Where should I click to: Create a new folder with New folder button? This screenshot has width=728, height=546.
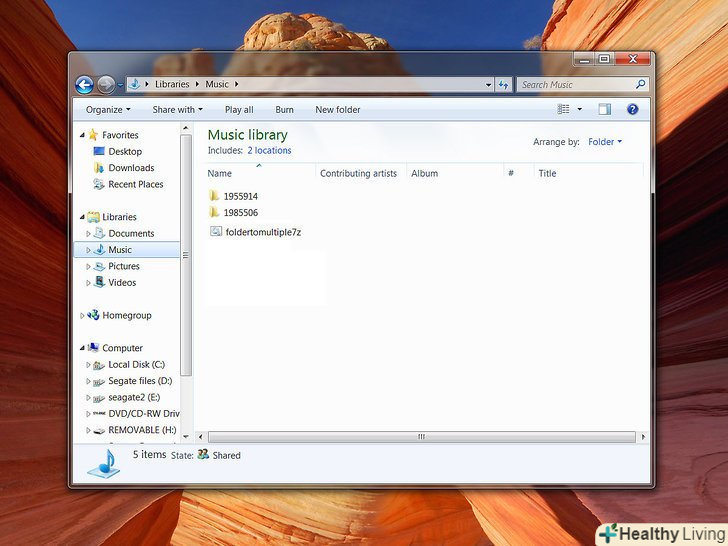[x=337, y=110]
